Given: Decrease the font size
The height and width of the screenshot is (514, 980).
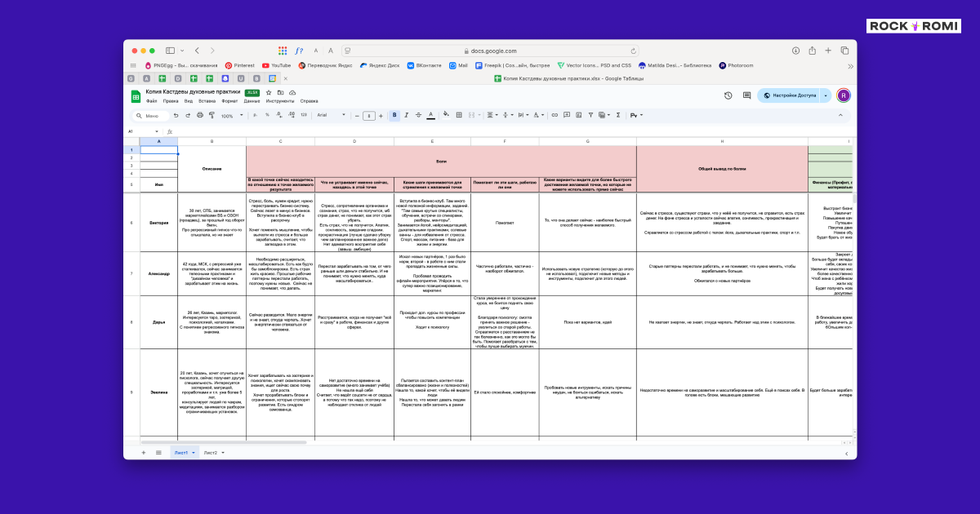Looking at the screenshot, I should (357, 115).
